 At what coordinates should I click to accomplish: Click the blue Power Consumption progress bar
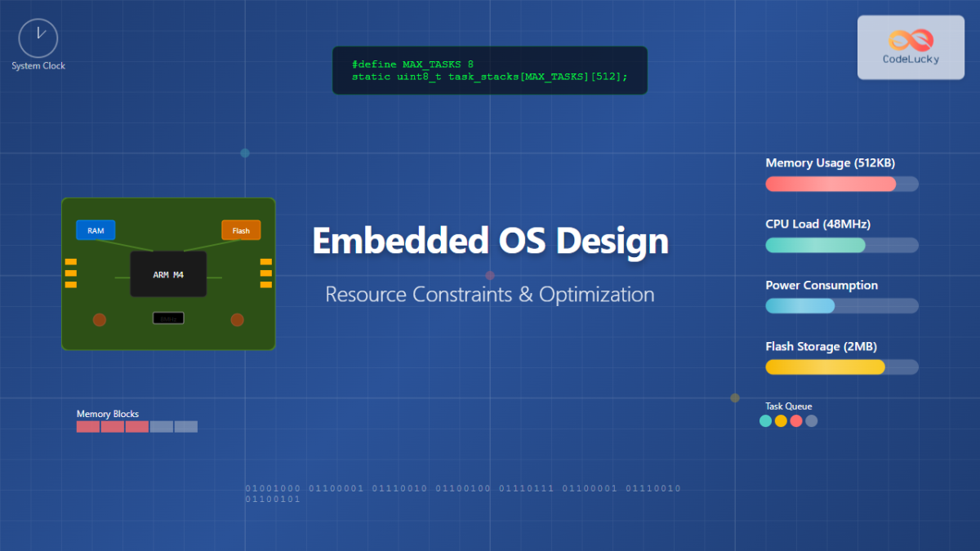tap(842, 306)
